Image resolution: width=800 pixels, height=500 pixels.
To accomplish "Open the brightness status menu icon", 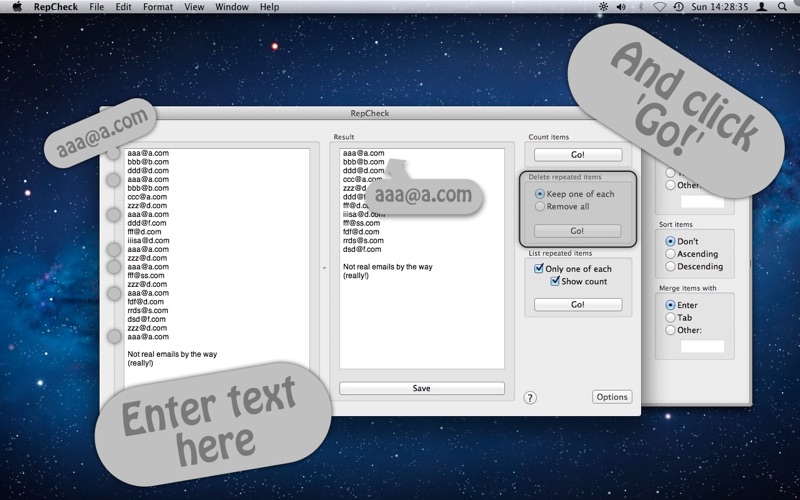I will (604, 7).
